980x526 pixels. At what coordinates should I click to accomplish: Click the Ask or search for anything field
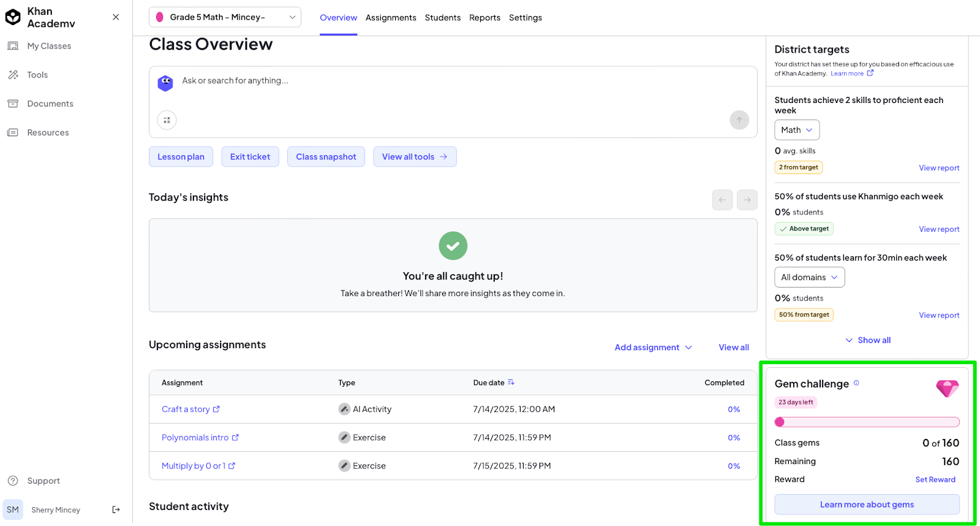[x=453, y=80]
